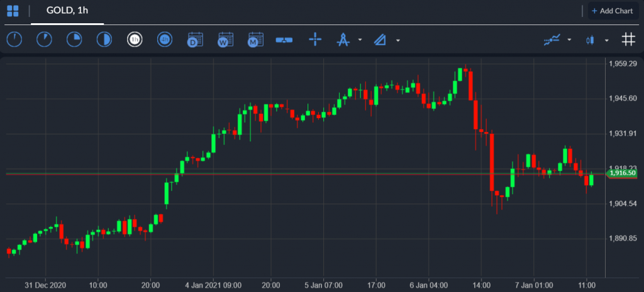Expand the indicators dropdown arrow
644x292 pixels.
(569, 40)
